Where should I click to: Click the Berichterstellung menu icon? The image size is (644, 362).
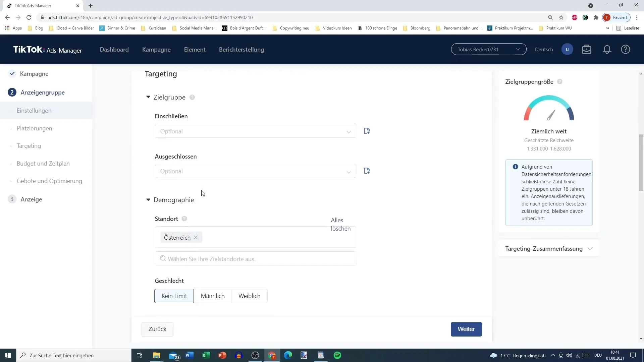241,49
